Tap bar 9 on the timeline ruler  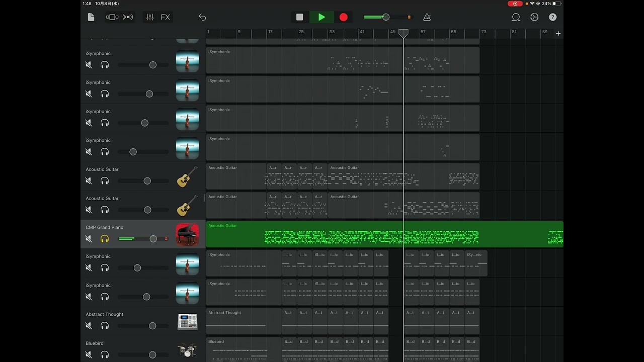tap(239, 32)
